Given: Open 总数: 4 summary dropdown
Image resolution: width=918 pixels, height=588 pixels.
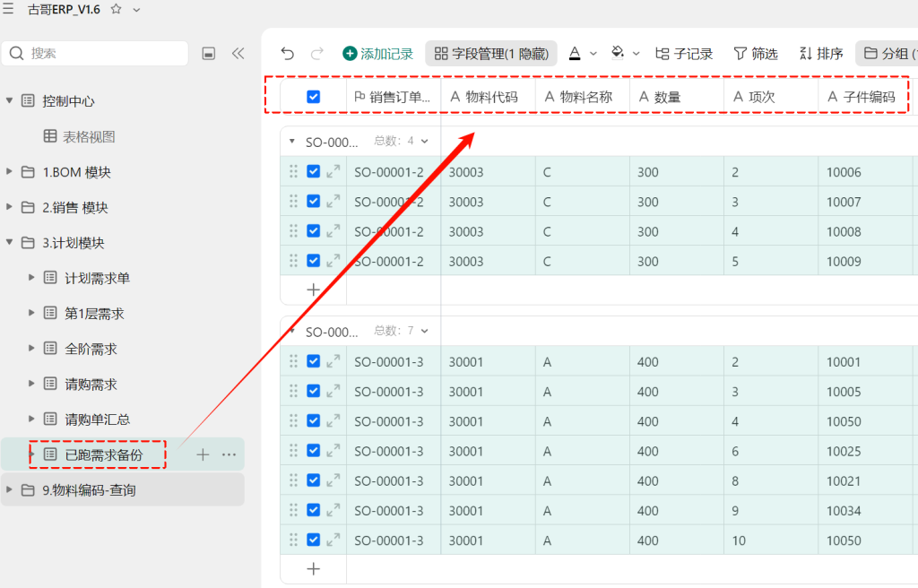Looking at the screenshot, I should [x=402, y=141].
